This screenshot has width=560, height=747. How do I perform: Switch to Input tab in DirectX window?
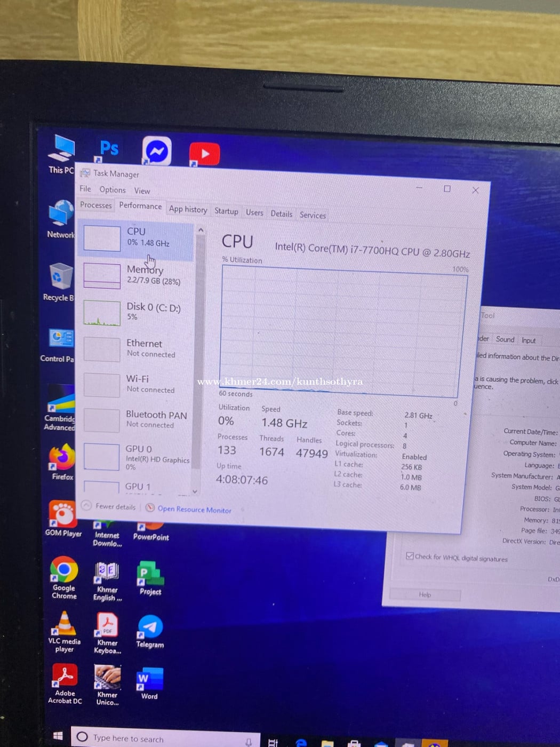pos(529,340)
